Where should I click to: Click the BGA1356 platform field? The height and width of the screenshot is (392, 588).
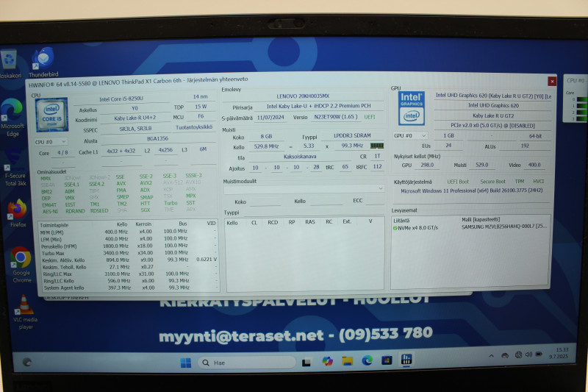pyautogui.click(x=158, y=139)
